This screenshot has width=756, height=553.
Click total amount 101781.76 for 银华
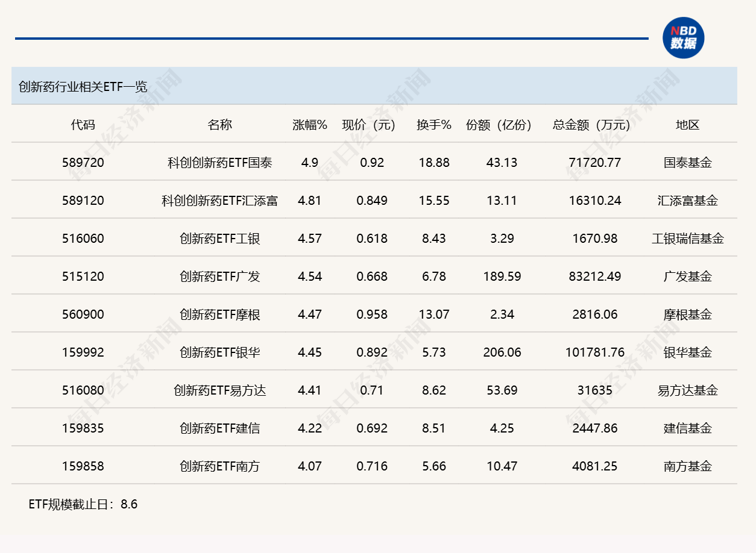594,352
